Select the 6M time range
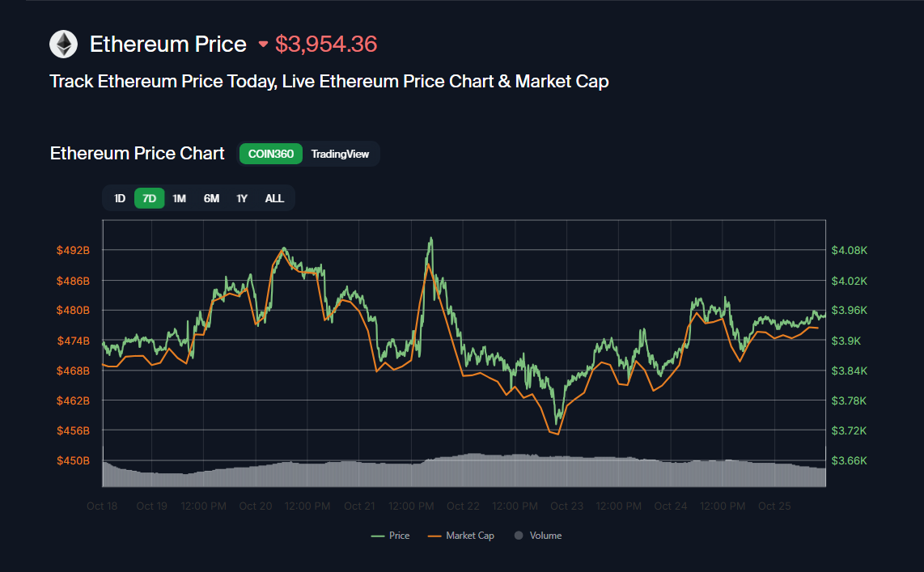The height and width of the screenshot is (572, 924). click(x=211, y=197)
